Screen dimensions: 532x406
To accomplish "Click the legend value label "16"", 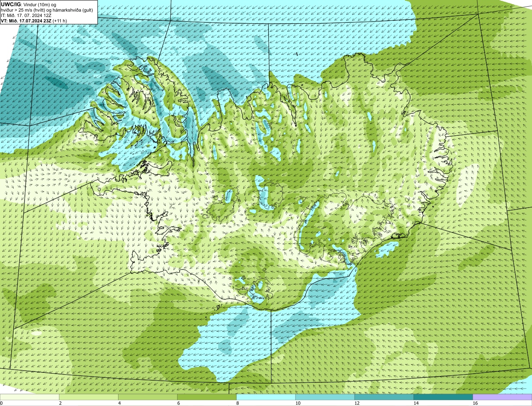I will tap(475, 403).
